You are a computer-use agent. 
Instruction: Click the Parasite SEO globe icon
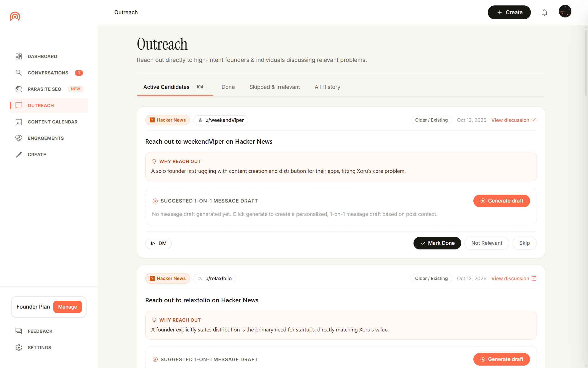pyautogui.click(x=19, y=89)
